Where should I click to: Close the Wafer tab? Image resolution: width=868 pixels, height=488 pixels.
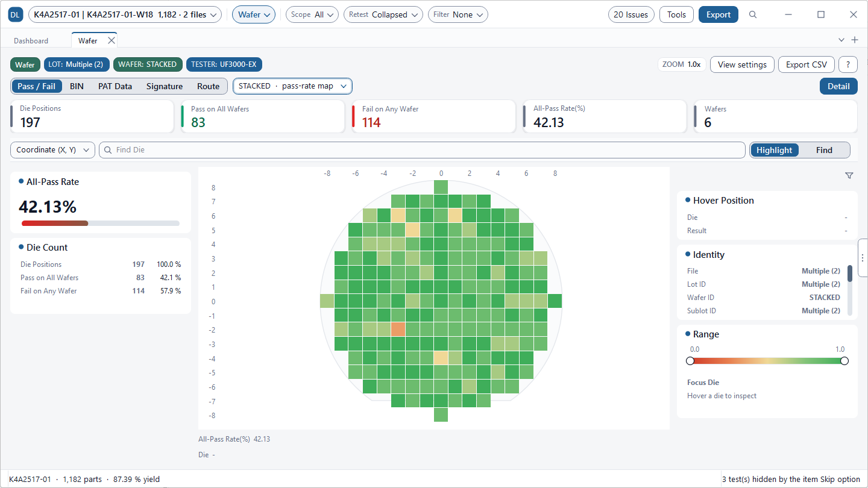[111, 40]
